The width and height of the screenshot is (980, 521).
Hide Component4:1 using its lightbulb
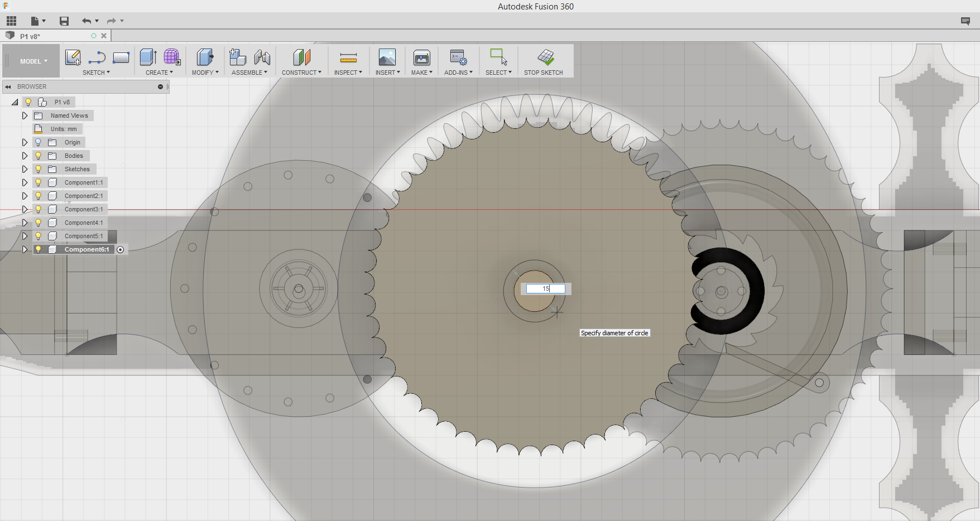(38, 223)
